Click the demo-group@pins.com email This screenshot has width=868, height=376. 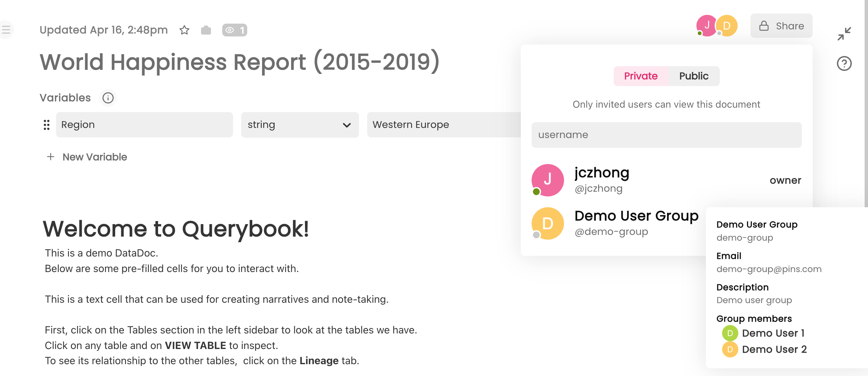769,269
